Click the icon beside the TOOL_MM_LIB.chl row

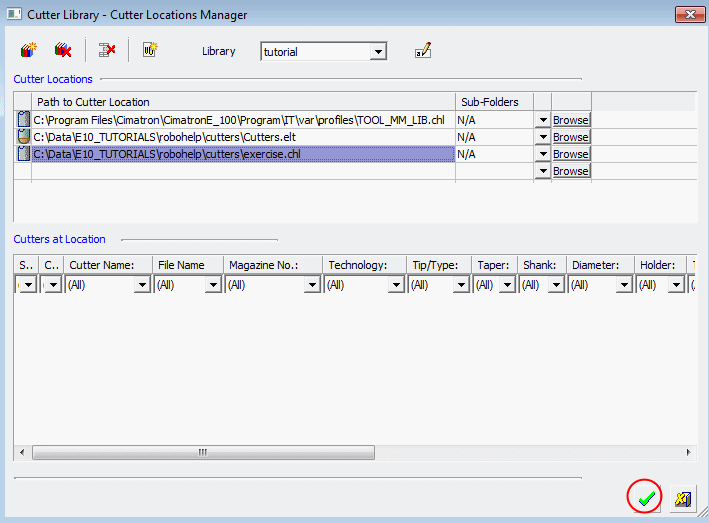(22, 120)
